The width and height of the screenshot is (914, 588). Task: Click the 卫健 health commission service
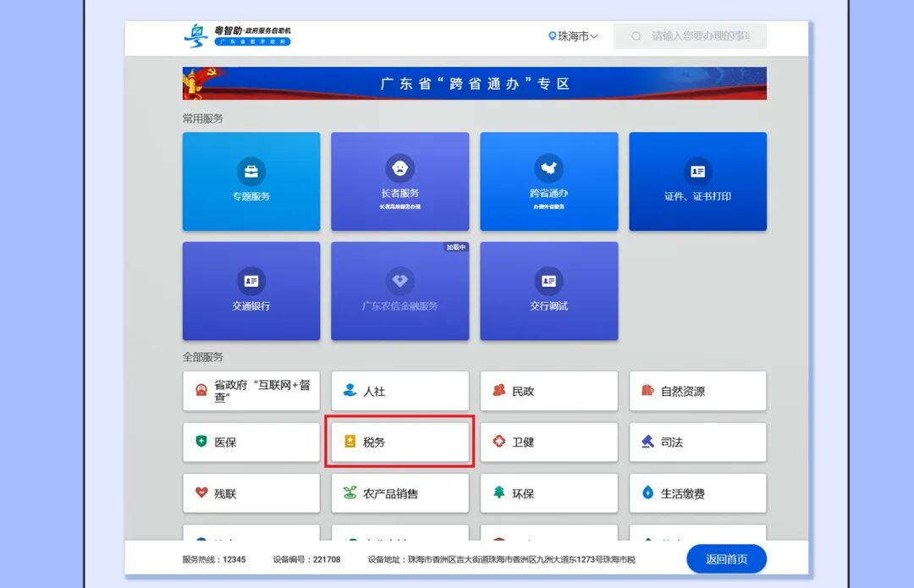(548, 442)
